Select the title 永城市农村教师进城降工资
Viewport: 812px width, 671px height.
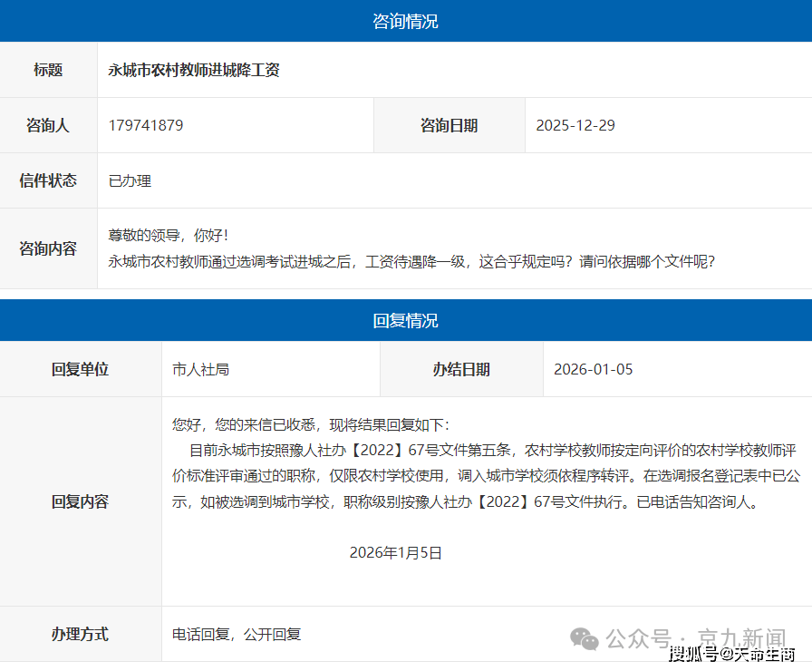[194, 70]
